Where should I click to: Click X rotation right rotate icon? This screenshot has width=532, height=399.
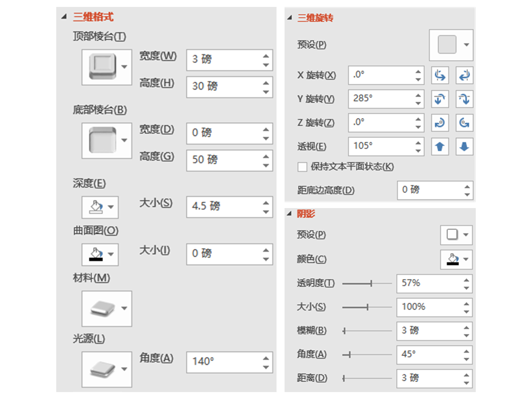pyautogui.click(x=464, y=75)
